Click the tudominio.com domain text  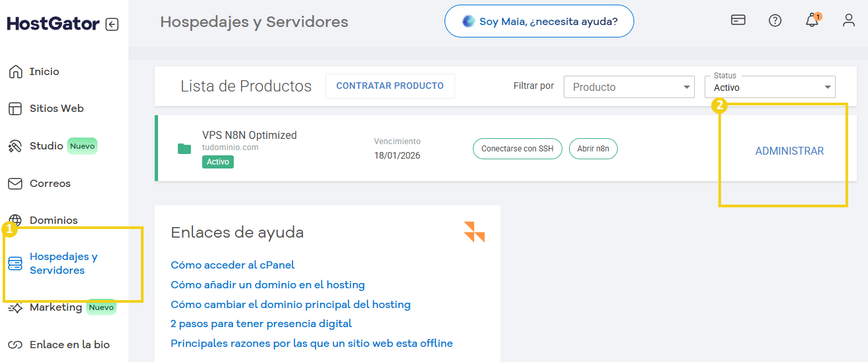[x=230, y=147]
